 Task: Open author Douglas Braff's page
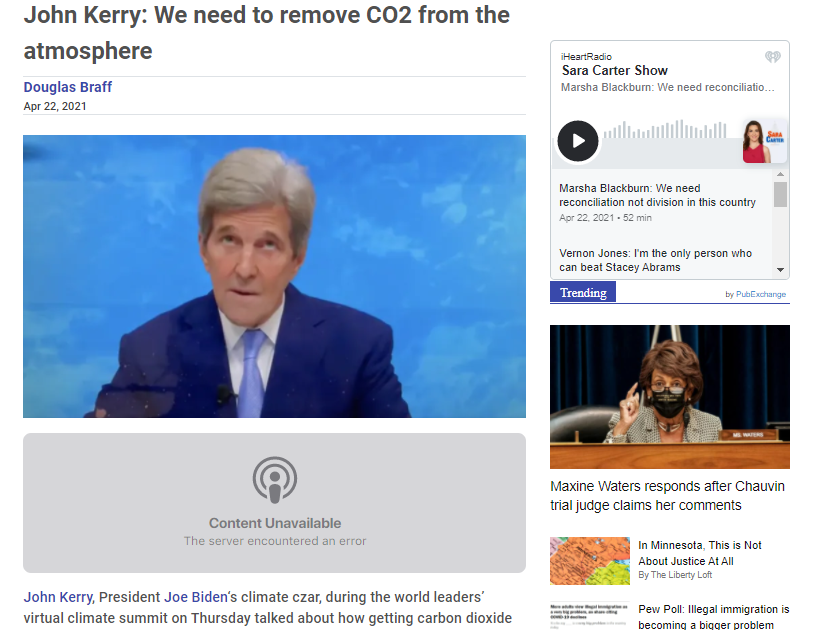tap(67, 87)
